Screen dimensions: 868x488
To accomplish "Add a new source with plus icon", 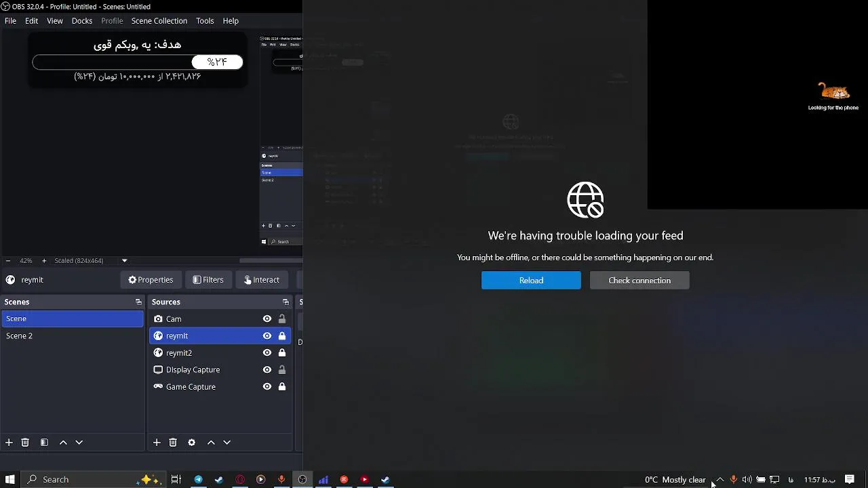I will pos(157,443).
